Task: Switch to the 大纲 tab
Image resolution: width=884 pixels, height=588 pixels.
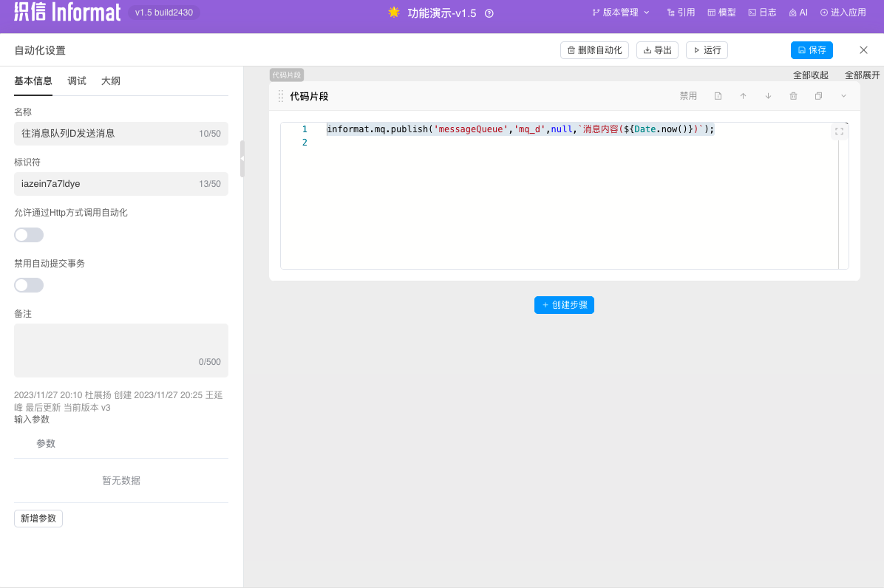Action: (x=110, y=81)
